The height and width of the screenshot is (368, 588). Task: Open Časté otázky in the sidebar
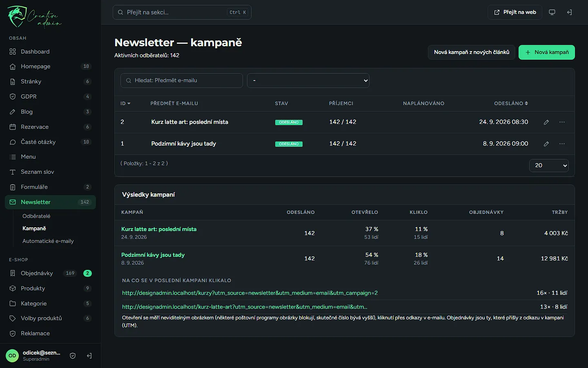50,142
